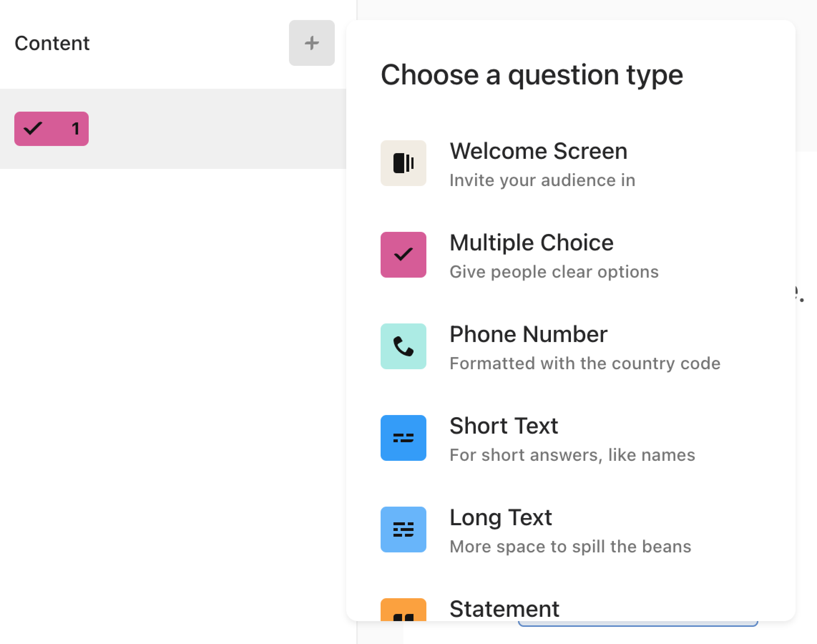Select the blue Short Text icon
Screen dimensions: 817x644
point(403,438)
